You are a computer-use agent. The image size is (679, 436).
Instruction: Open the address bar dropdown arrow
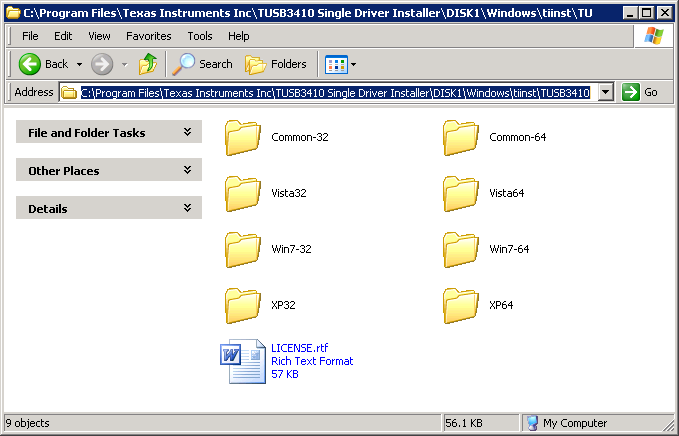coord(606,92)
